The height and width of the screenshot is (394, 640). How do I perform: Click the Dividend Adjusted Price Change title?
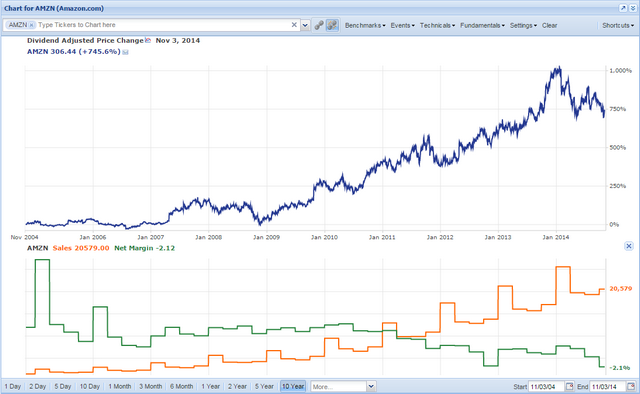[x=85, y=40]
